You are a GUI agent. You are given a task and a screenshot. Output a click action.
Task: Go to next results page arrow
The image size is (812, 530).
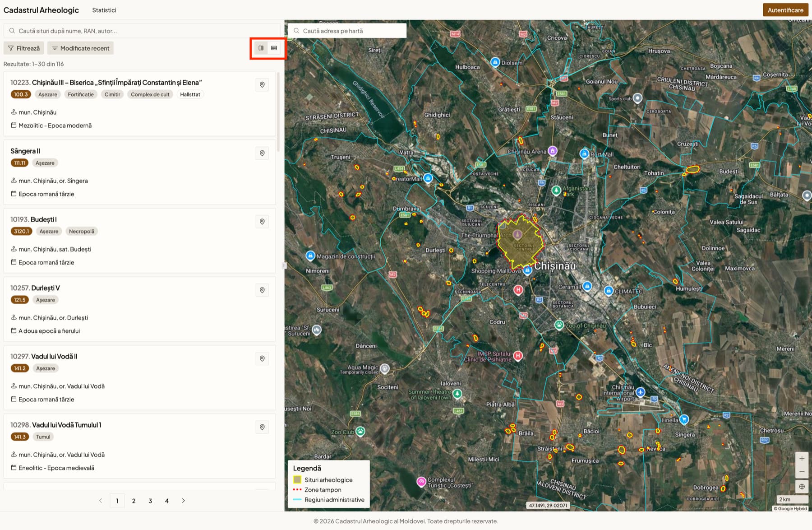click(183, 501)
